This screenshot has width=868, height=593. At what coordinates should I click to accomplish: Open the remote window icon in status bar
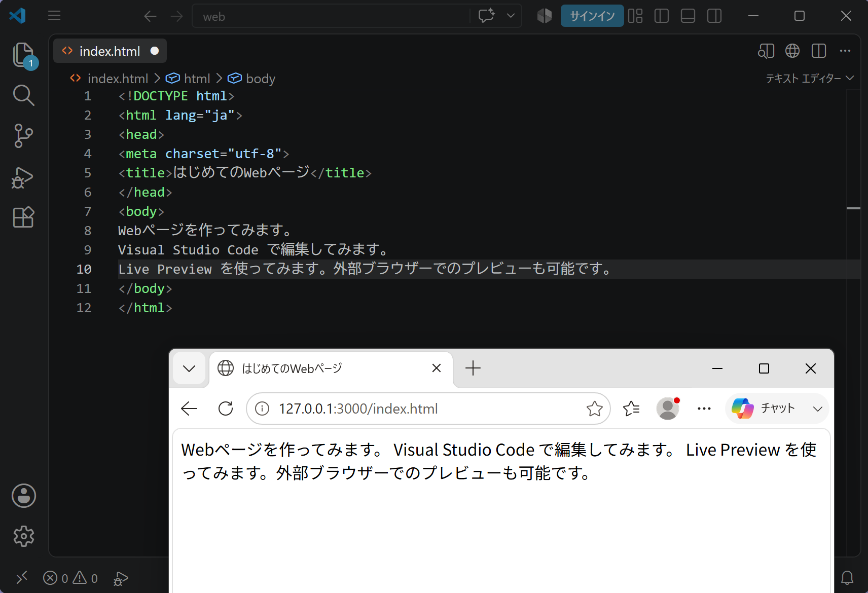(x=22, y=578)
